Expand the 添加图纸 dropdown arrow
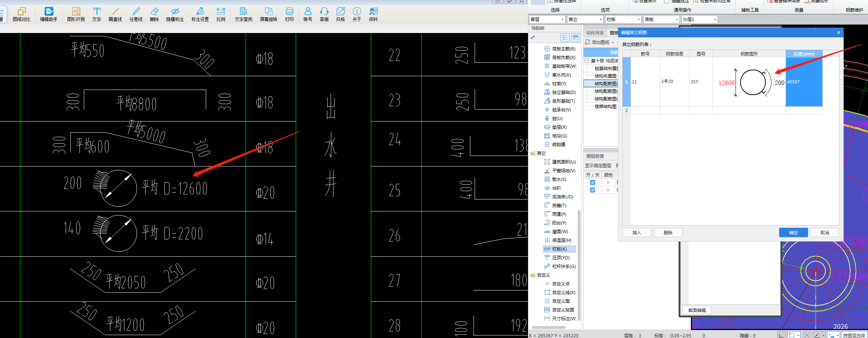The width and height of the screenshot is (868, 338). click(x=613, y=43)
